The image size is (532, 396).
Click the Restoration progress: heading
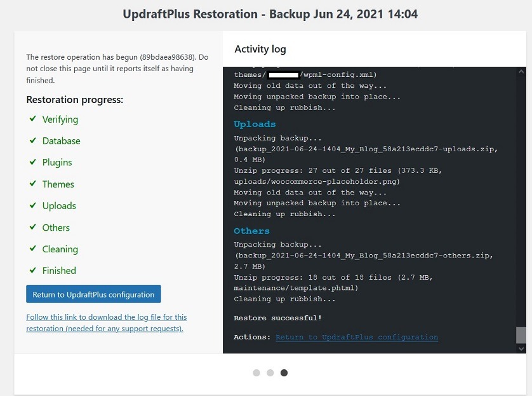pyautogui.click(x=75, y=100)
